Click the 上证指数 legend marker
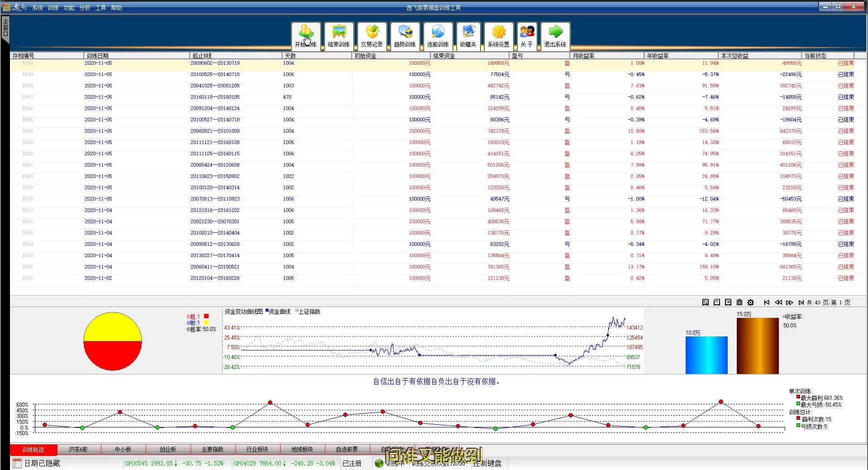This screenshot has width=868, height=470. coord(297,311)
